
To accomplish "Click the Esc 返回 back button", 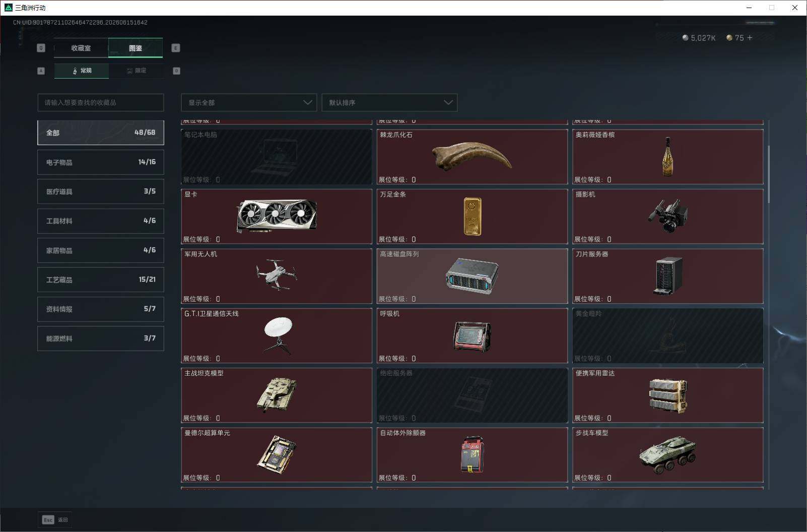I will [x=55, y=519].
